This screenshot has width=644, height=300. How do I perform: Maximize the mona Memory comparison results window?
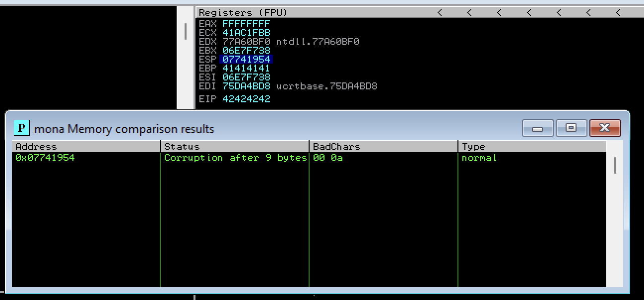(x=571, y=128)
